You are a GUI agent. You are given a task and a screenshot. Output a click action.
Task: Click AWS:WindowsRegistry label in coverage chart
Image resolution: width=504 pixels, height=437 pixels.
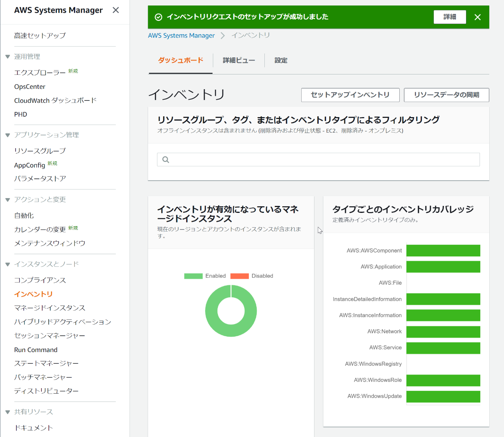(373, 364)
